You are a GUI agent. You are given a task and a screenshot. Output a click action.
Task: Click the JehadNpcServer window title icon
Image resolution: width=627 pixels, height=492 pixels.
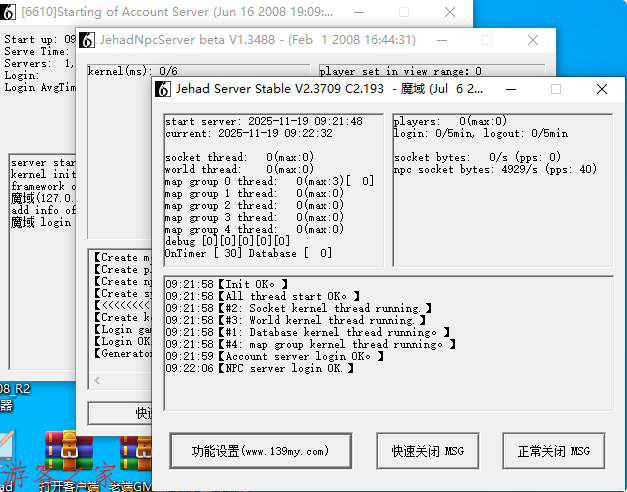point(88,41)
